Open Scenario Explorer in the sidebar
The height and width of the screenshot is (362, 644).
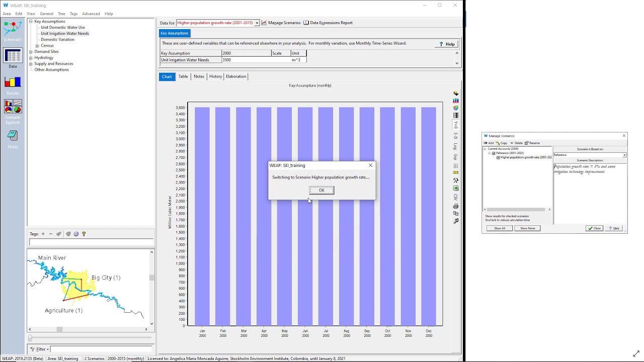click(x=13, y=112)
